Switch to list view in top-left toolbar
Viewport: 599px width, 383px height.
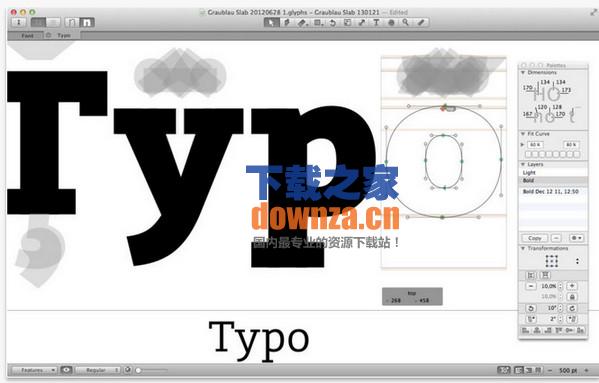[x=53, y=23]
